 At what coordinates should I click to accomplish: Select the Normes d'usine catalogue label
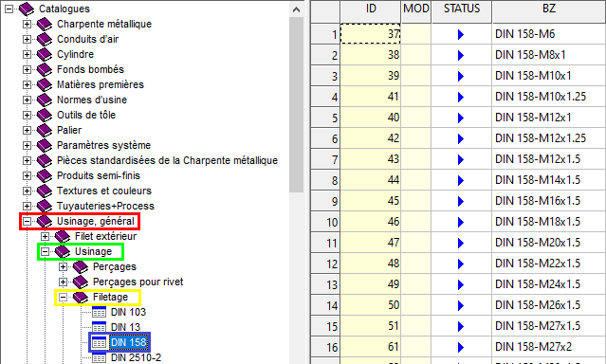click(92, 100)
